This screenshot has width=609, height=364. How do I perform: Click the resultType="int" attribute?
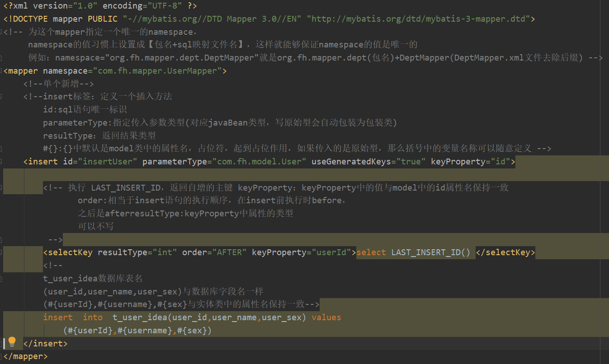[137, 252]
